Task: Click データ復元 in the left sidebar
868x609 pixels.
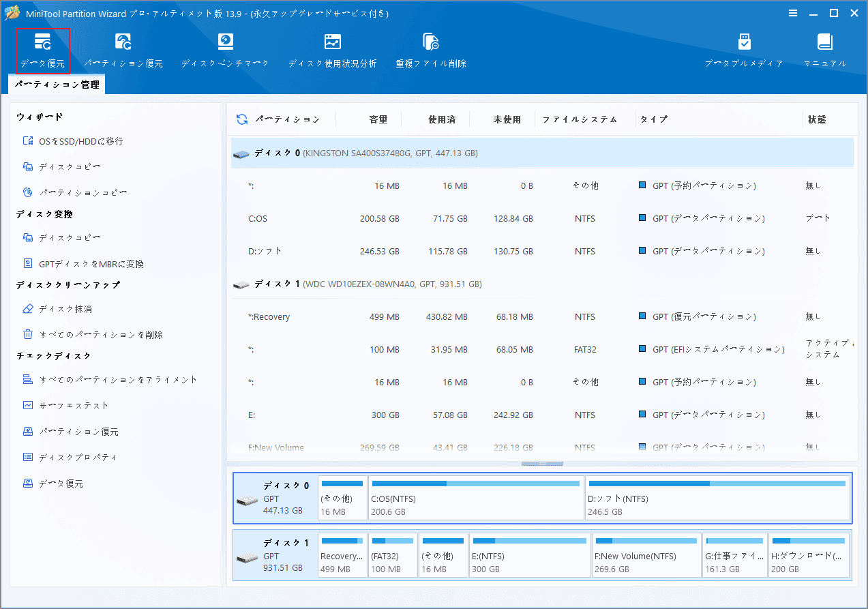Action: 61,484
